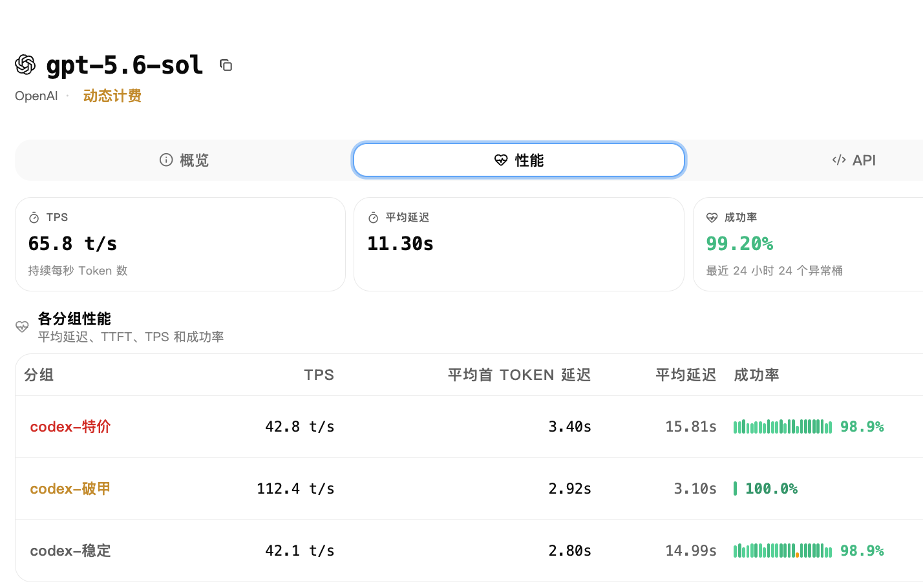Image resolution: width=923 pixels, height=588 pixels.
Task: Click the 3.10s average latency cell
Action: 695,488
